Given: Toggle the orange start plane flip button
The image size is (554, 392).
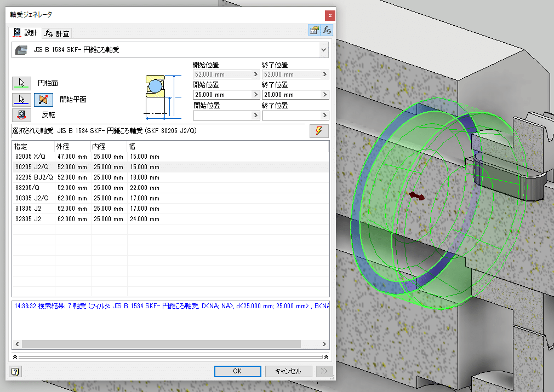Looking at the screenshot, I should (43, 100).
